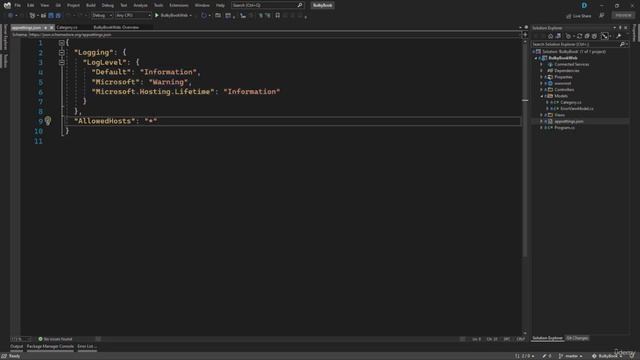The height and width of the screenshot is (360, 640).
Task: Collapse the Logging block on line 2
Action: (x=61, y=52)
